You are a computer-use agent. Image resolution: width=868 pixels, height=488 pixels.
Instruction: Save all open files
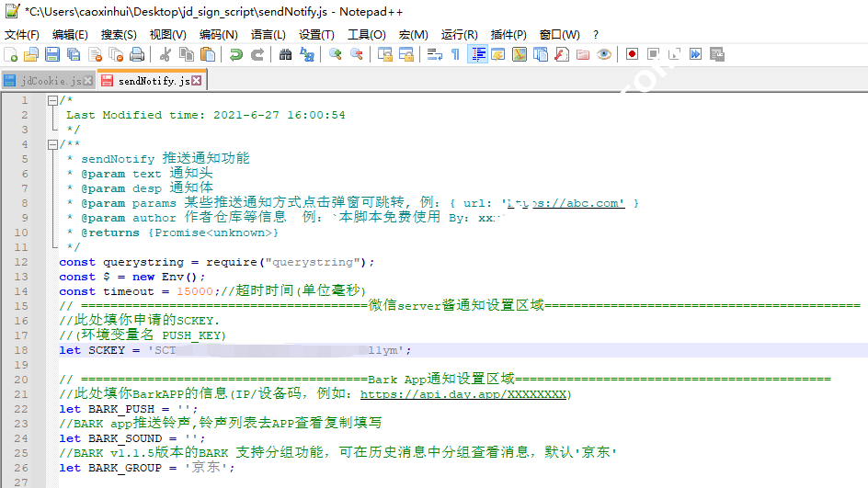point(74,54)
